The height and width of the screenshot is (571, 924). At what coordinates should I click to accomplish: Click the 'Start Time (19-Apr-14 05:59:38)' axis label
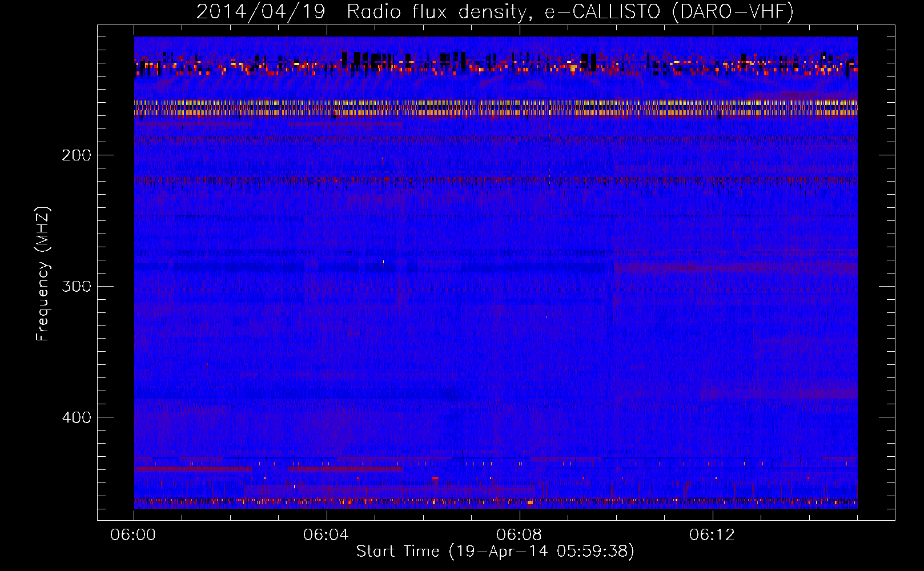click(495, 552)
